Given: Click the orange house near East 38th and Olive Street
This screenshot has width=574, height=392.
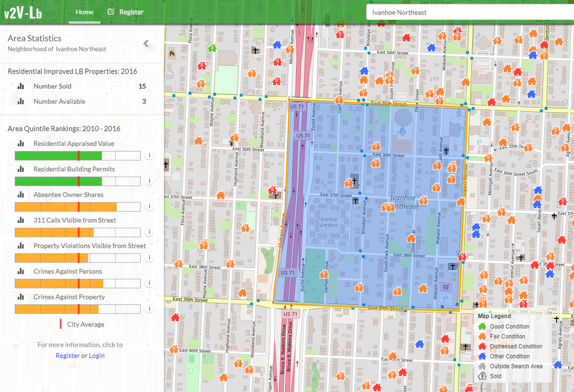Looking at the screenshot, I should pyautogui.click(x=411, y=238).
